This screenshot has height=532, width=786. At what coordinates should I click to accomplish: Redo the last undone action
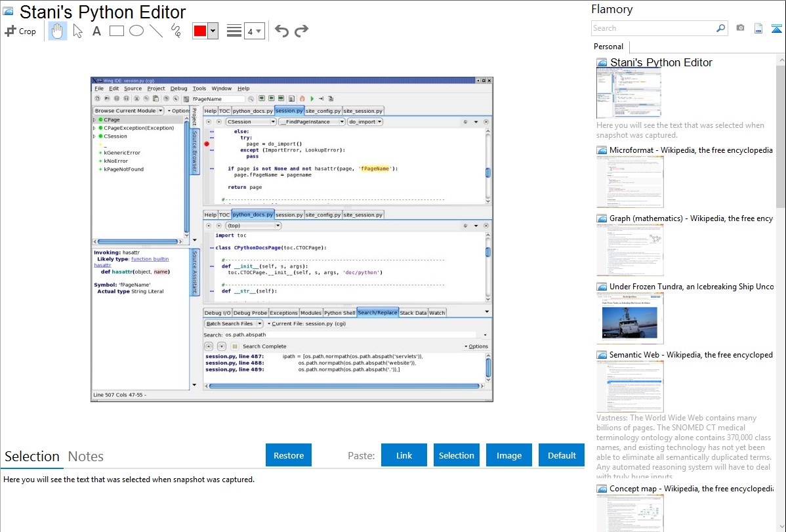coord(301,31)
